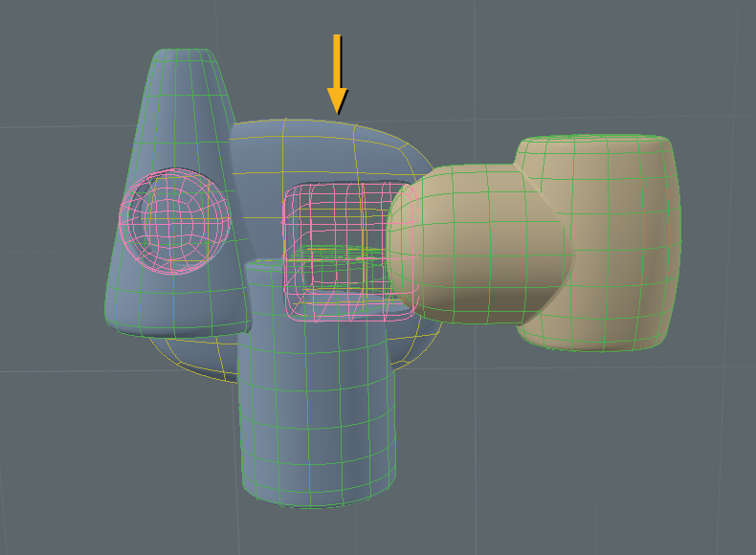Click the arrowhead of the orange arrow
The image size is (756, 555).
tap(337, 100)
